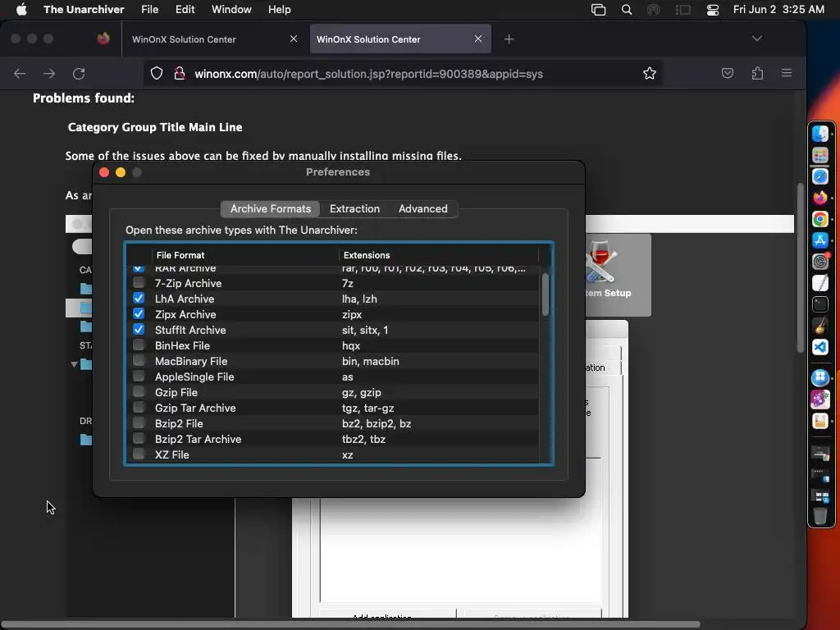Open the Firefox hamburger menu
Image resolution: width=840 pixels, height=630 pixels.
point(787,73)
